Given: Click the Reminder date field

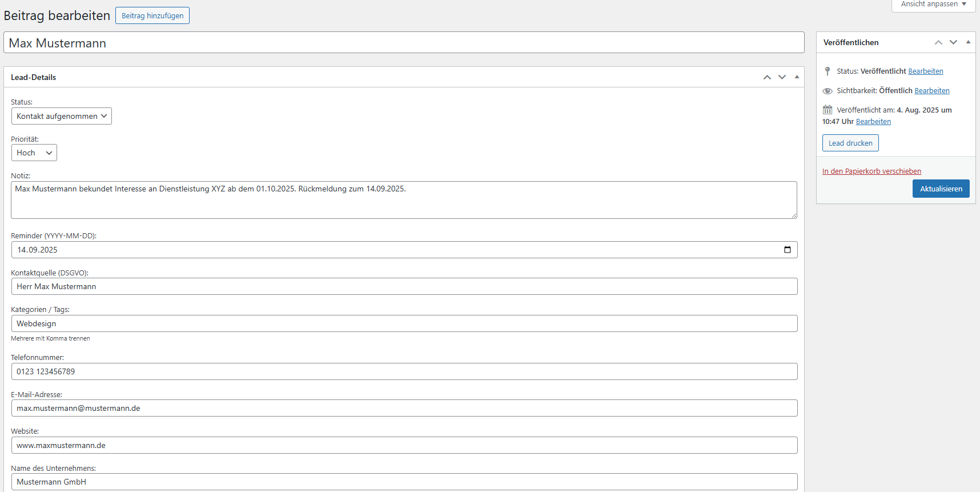Looking at the screenshot, I should click(404, 250).
